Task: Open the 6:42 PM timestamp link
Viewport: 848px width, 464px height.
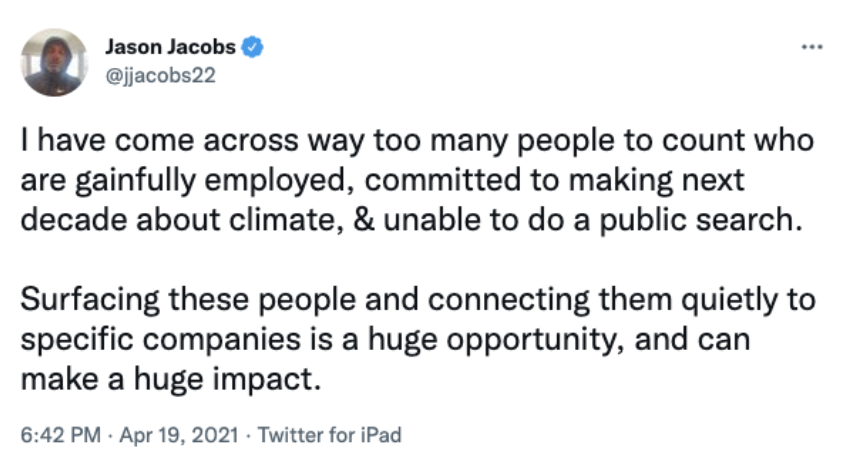Action: tap(61, 435)
